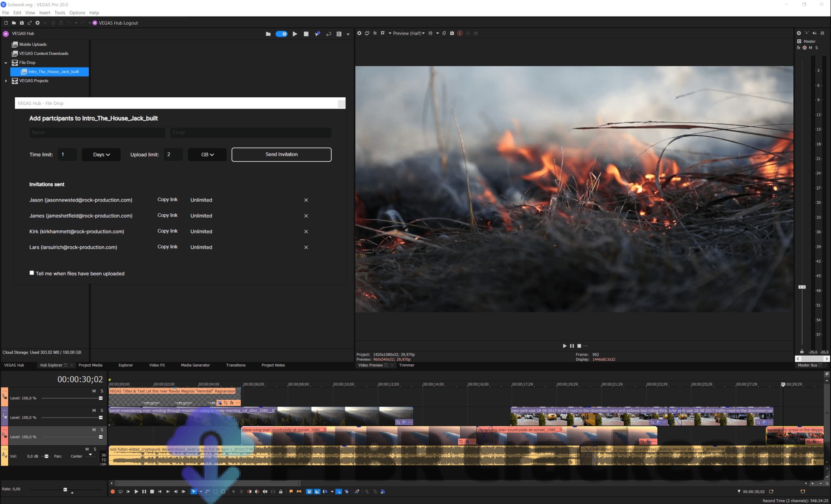Click the Transitions tab icon

[x=235, y=365]
